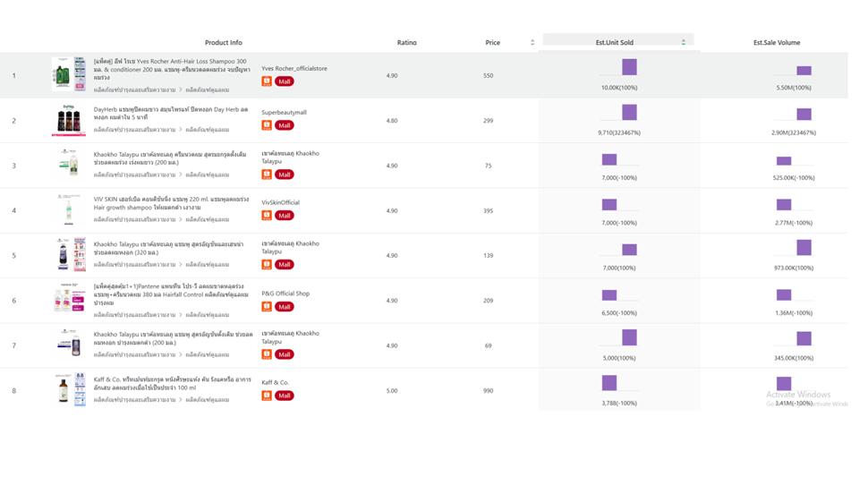The height and width of the screenshot is (477, 868).
Task: Click Est.Sale Volume bar for Yves Rocher row
Action: click(x=804, y=71)
